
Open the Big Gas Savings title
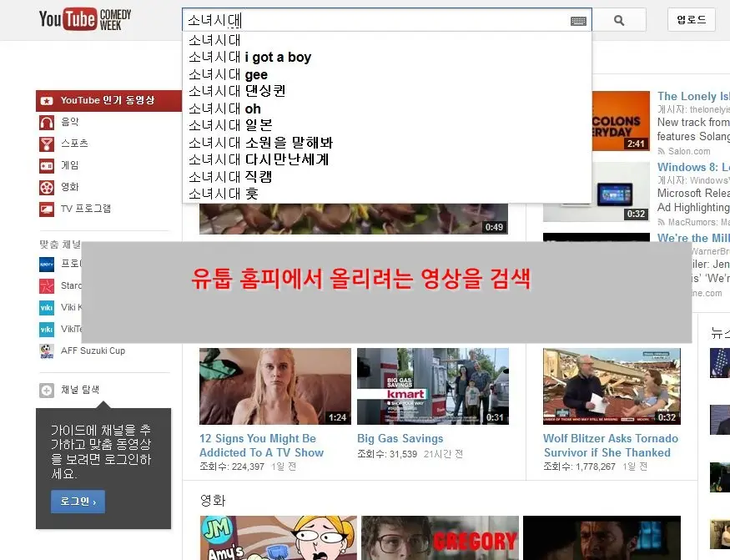coord(400,438)
